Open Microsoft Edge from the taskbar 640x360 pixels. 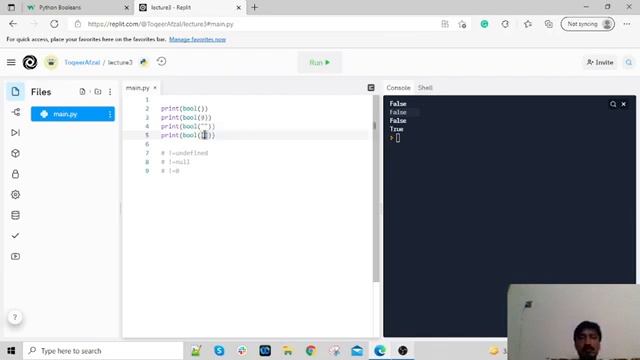pyautogui.click(x=380, y=351)
